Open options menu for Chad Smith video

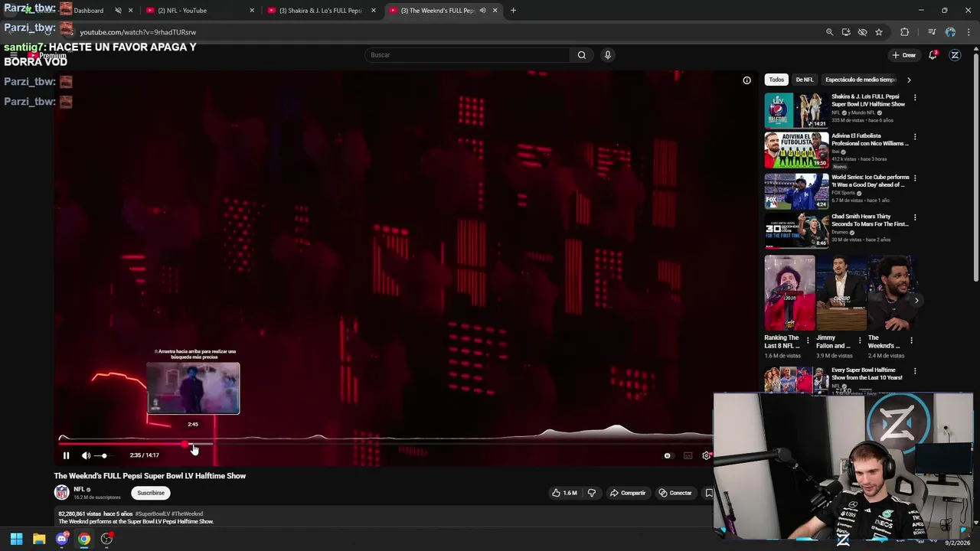914,217
